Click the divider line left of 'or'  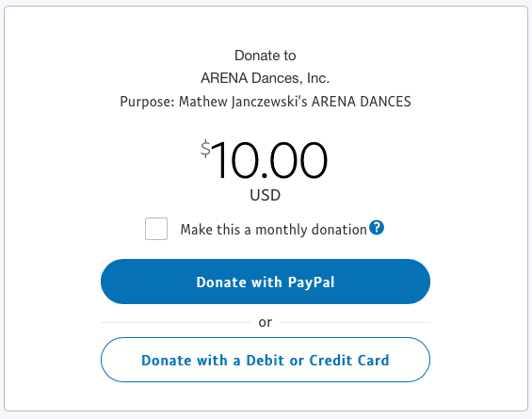click(176, 322)
